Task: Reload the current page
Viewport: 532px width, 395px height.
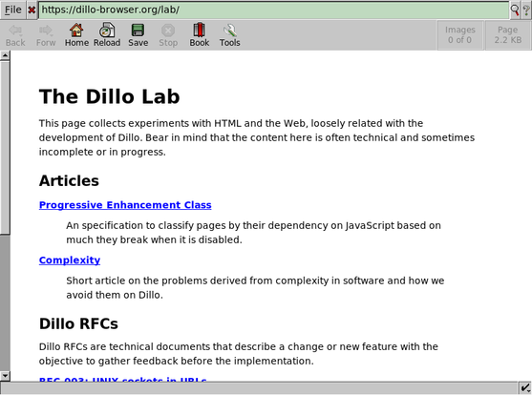Action: tap(107, 35)
